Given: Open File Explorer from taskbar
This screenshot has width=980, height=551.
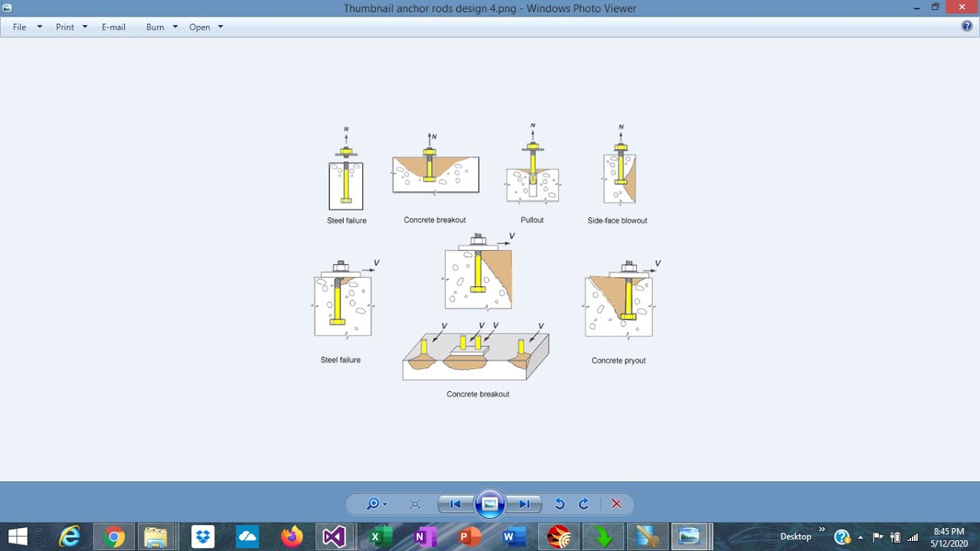Looking at the screenshot, I should [x=155, y=536].
